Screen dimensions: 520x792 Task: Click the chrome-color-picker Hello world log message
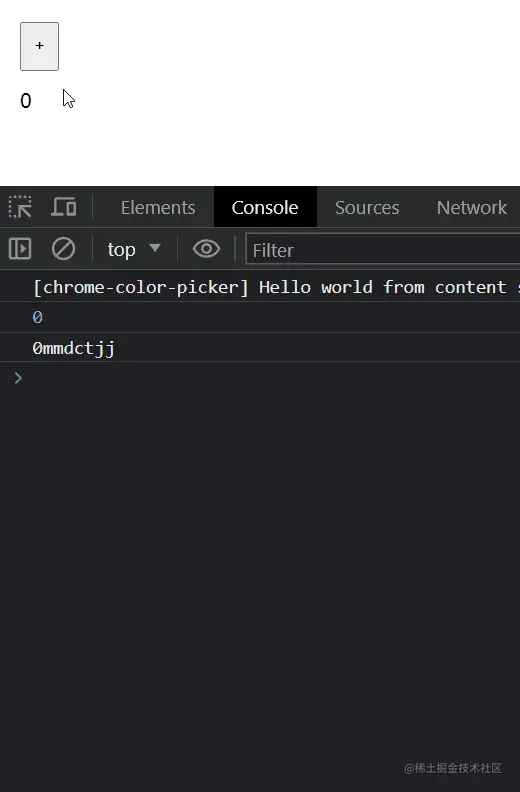pyautogui.click(x=276, y=287)
